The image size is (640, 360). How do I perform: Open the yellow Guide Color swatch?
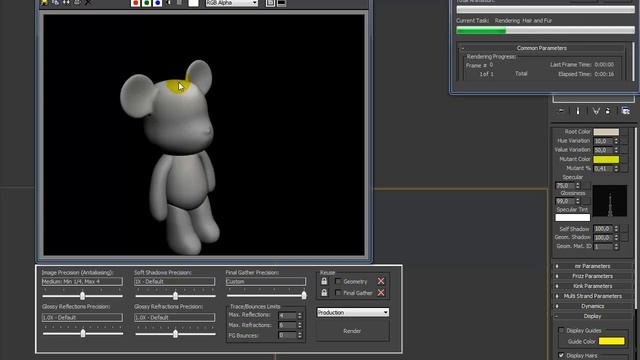pos(611,341)
